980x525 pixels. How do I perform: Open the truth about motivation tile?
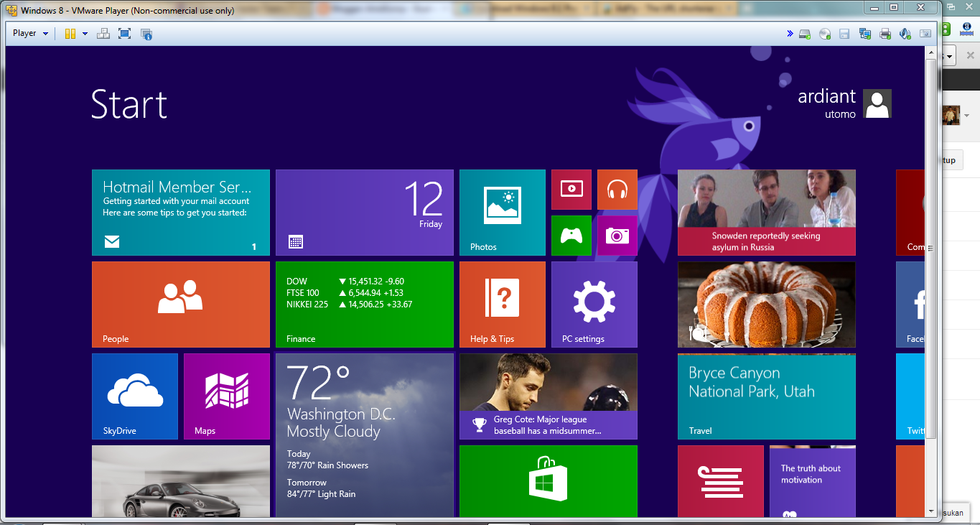click(x=813, y=481)
